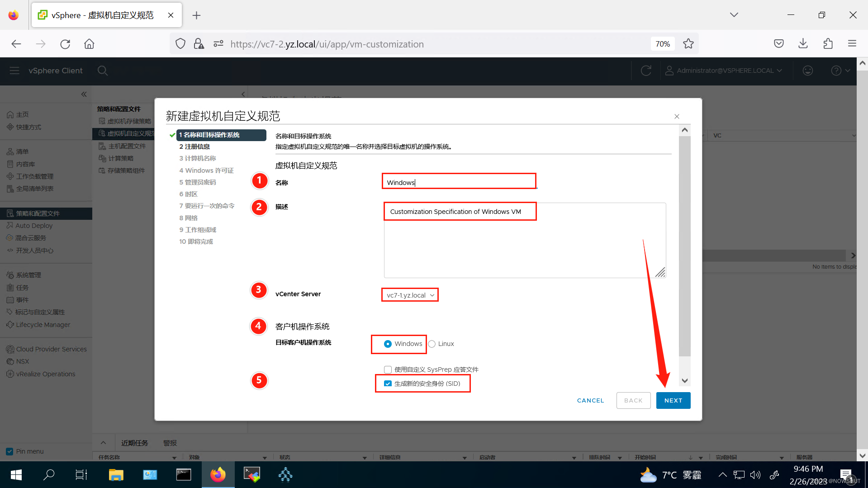Open vRealize Operations in sidebar
The width and height of the screenshot is (868, 488).
pyautogui.click(x=46, y=374)
